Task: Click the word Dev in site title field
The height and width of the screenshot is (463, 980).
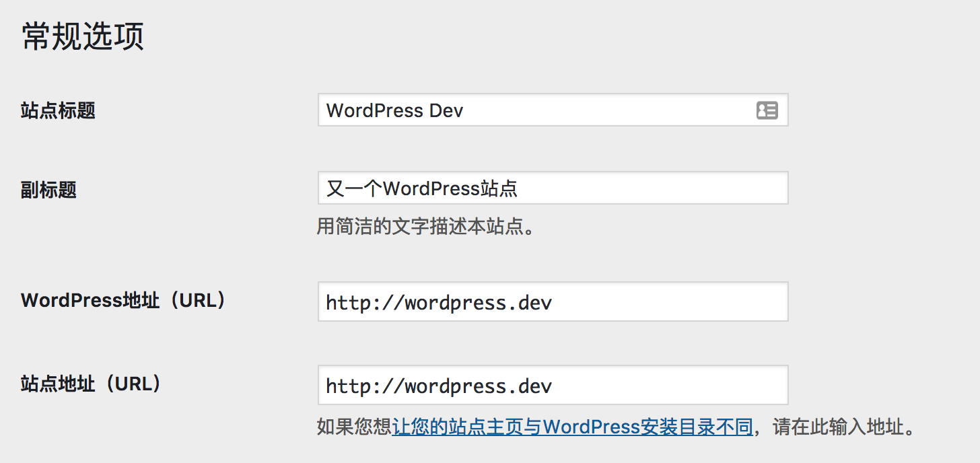Action: click(446, 110)
